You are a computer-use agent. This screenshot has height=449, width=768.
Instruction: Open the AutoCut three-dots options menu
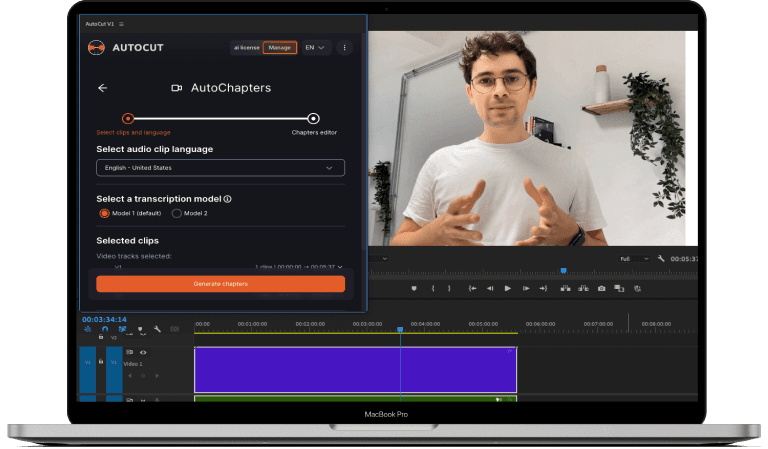[344, 47]
